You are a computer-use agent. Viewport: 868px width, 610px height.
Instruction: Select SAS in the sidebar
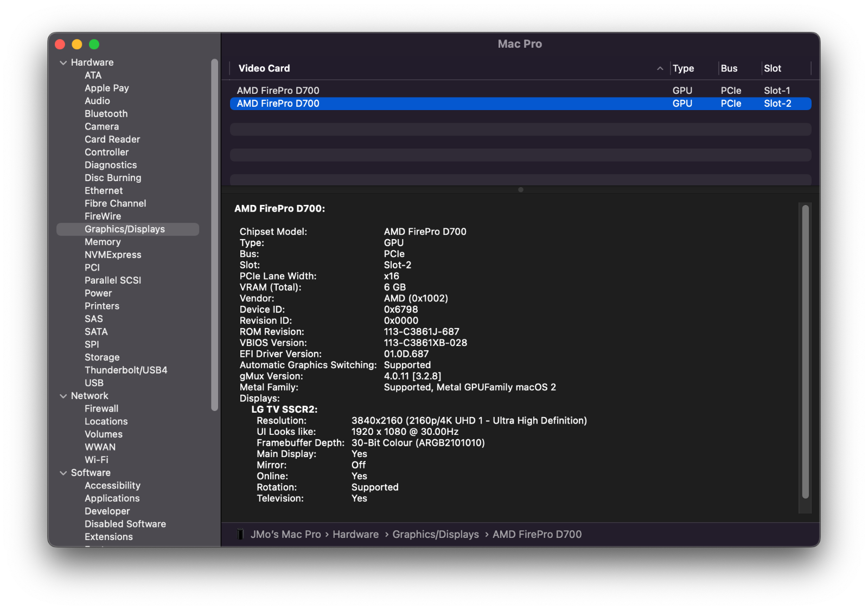tap(93, 319)
